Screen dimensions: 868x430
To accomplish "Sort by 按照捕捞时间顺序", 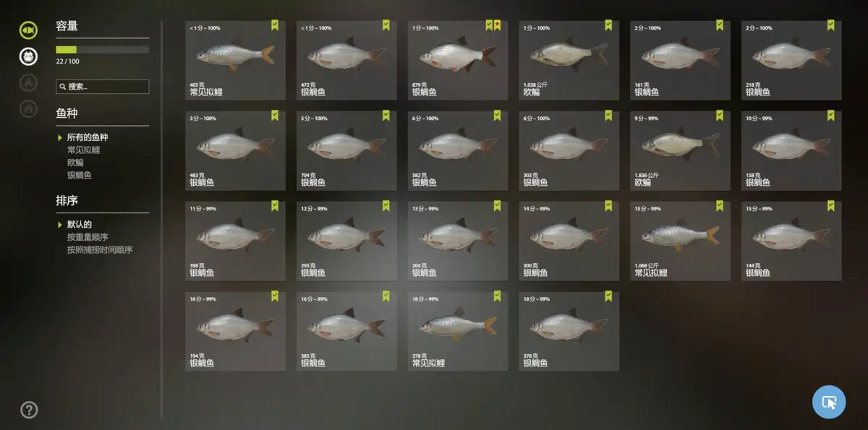I will (x=100, y=250).
